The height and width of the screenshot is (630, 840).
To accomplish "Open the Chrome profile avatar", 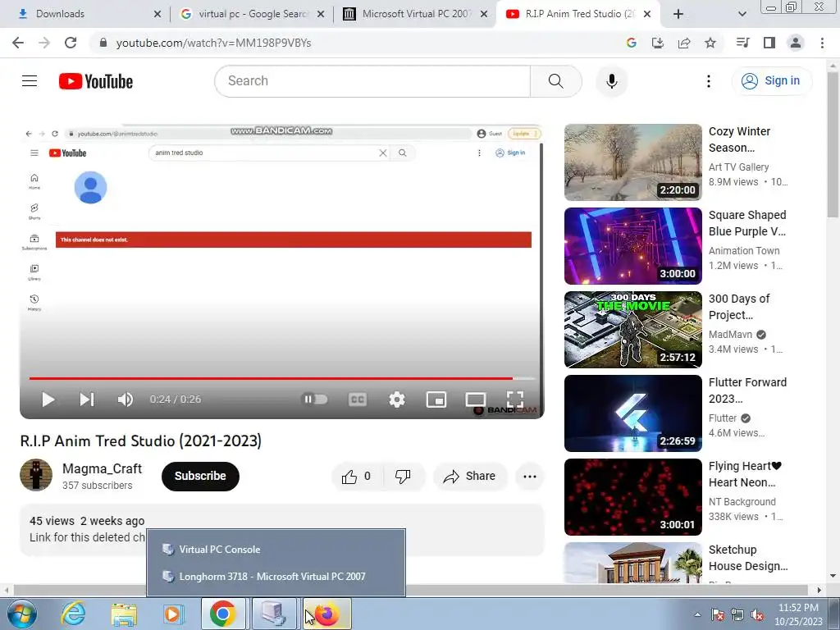I will (796, 43).
